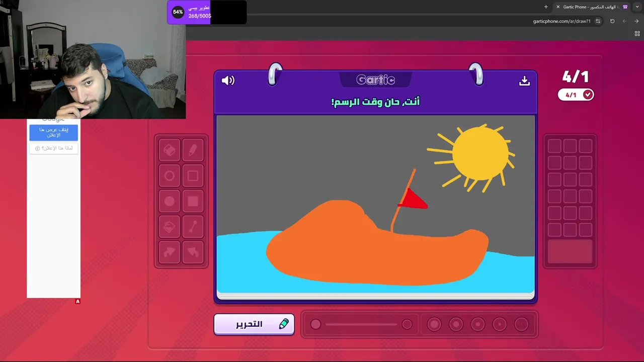Click the undo arrow in the tool panel
644x362 pixels.
pyautogui.click(x=193, y=252)
